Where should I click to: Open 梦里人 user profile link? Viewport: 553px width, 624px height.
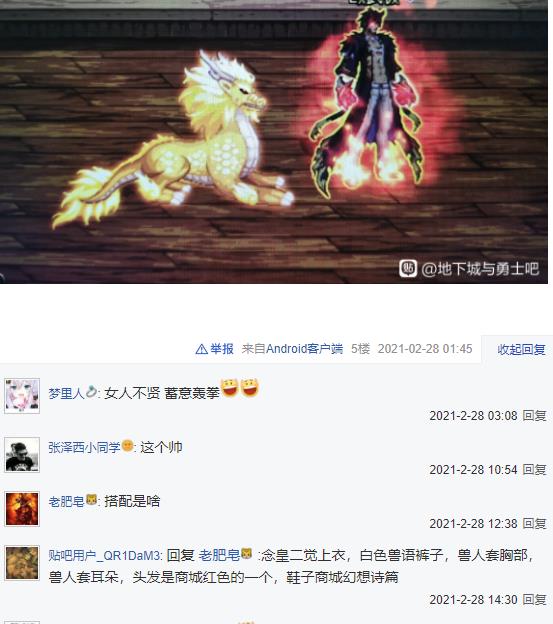66,393
